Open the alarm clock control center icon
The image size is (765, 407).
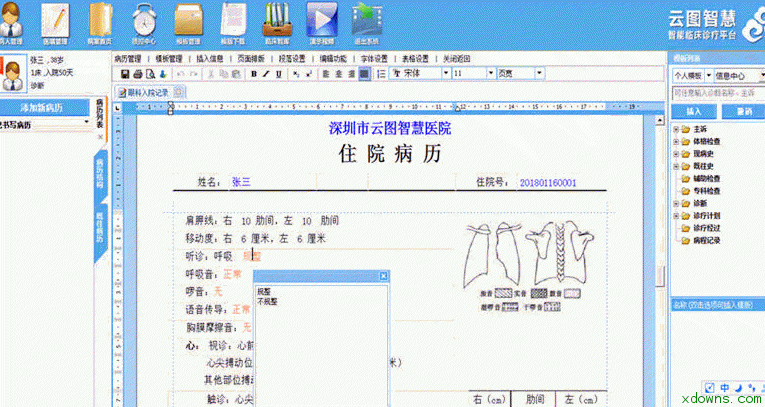coord(144,23)
